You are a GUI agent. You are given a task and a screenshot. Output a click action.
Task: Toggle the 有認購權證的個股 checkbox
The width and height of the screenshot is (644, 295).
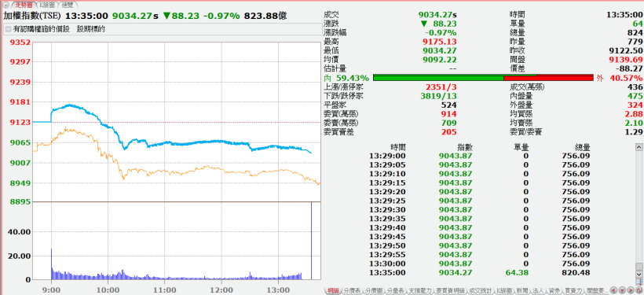point(8,29)
